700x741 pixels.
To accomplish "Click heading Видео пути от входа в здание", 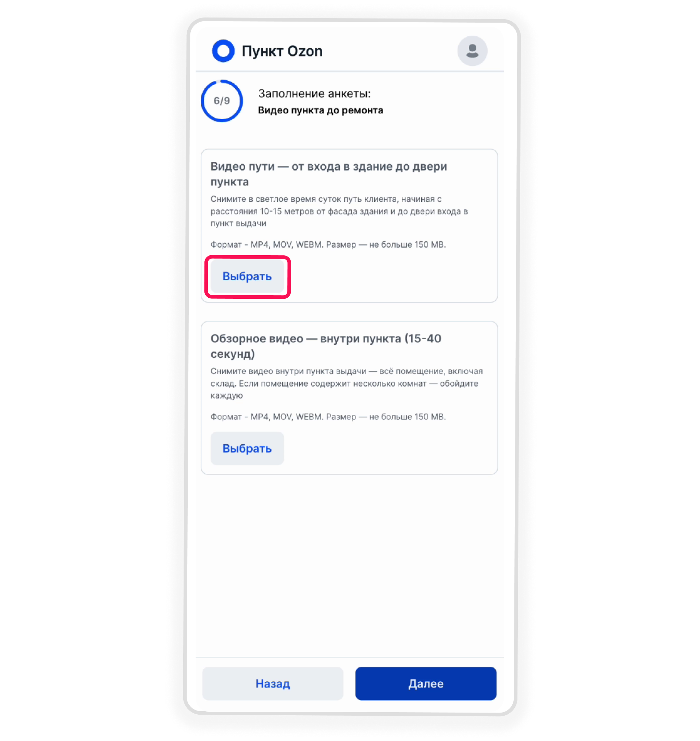I will tap(329, 174).
